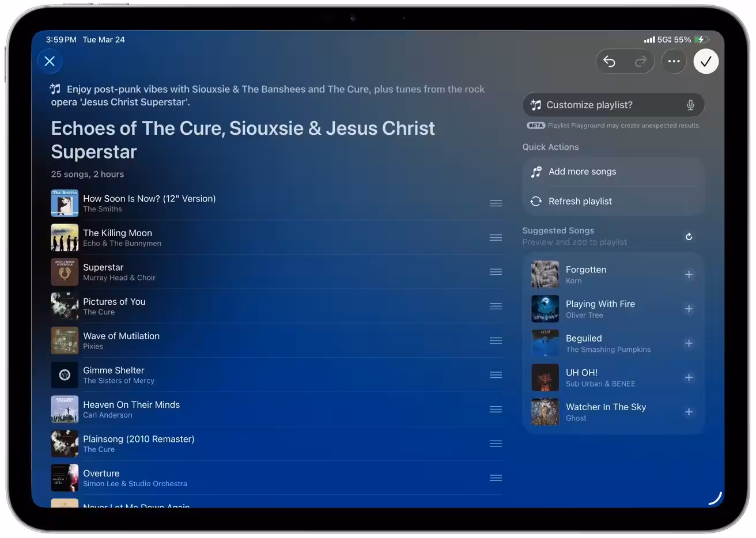756x538 pixels.
Task: Tap the plus next to Beguiled
Action: (689, 343)
